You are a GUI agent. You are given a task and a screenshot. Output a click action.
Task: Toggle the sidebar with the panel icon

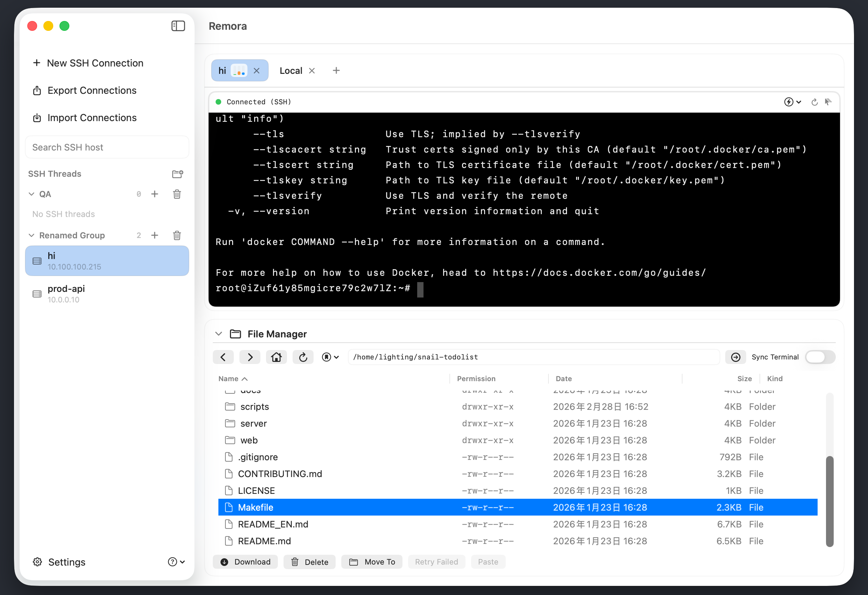[x=178, y=26]
